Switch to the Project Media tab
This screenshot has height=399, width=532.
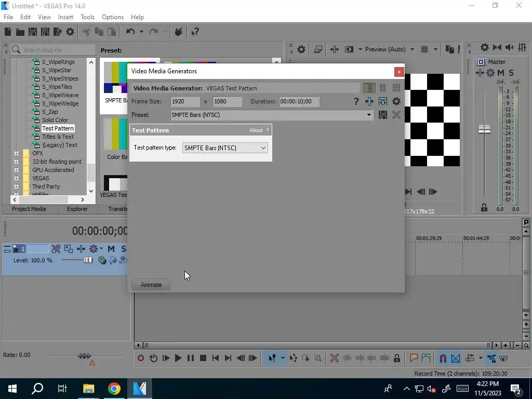coord(29,209)
